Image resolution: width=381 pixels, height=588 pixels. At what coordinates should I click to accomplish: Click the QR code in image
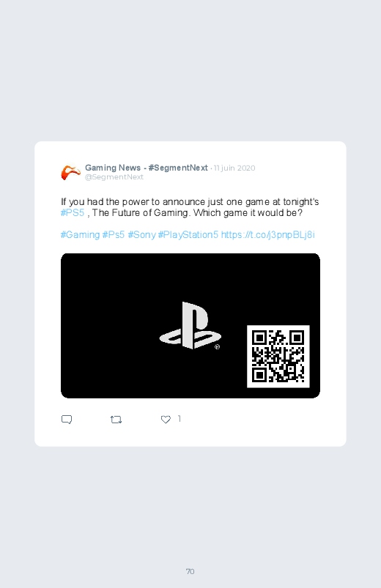pyautogui.click(x=278, y=357)
